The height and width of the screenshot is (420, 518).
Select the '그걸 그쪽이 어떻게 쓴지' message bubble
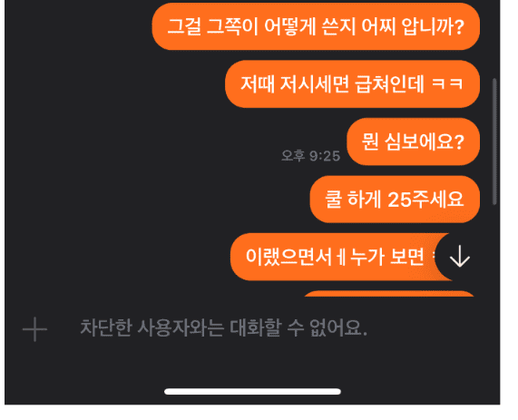(316, 26)
